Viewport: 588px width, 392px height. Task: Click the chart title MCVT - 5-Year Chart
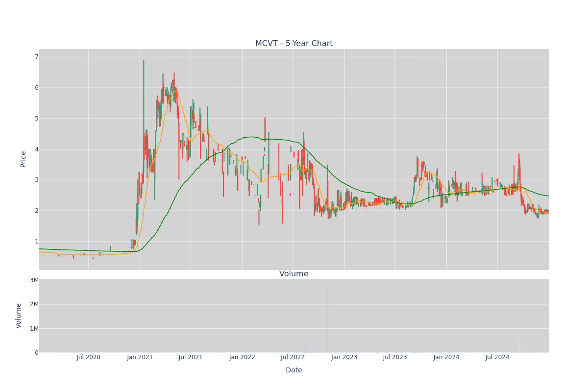(x=294, y=44)
